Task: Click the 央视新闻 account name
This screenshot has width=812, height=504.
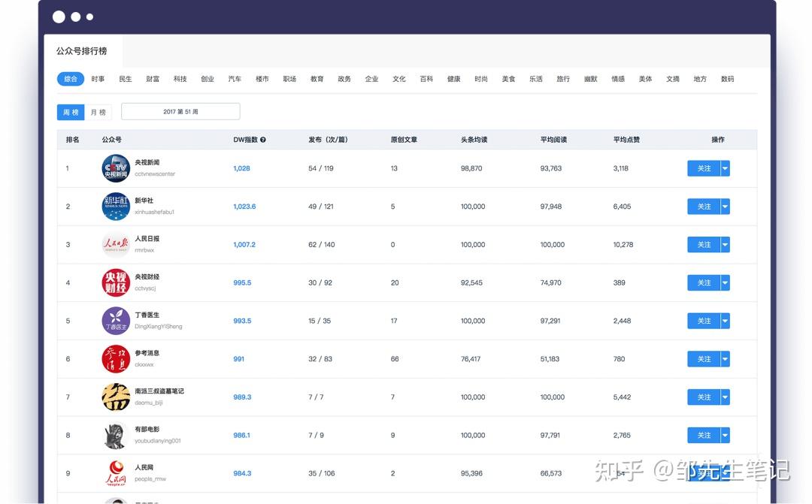Action: coord(147,162)
